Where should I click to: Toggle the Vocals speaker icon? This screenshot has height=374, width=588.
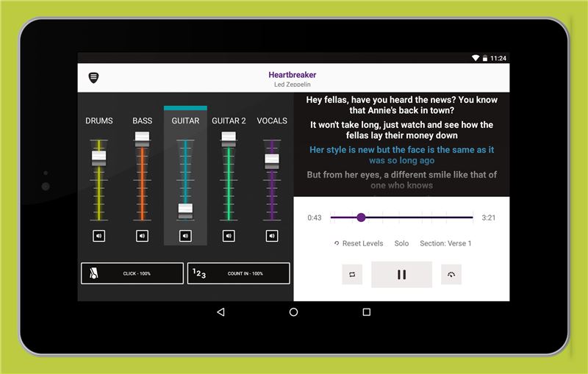point(271,236)
